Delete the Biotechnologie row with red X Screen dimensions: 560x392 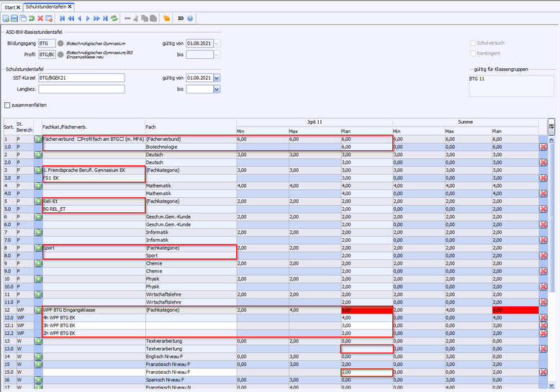pyautogui.click(x=543, y=147)
